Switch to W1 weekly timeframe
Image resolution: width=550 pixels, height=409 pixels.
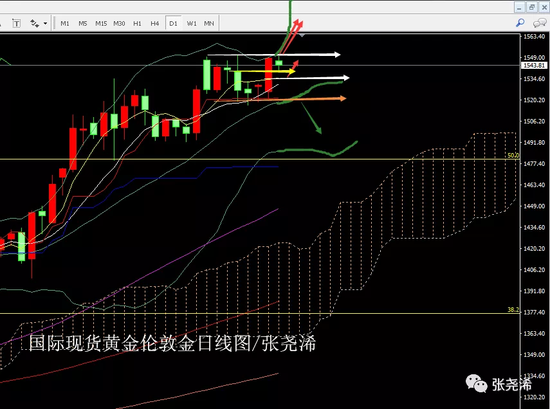coord(192,24)
